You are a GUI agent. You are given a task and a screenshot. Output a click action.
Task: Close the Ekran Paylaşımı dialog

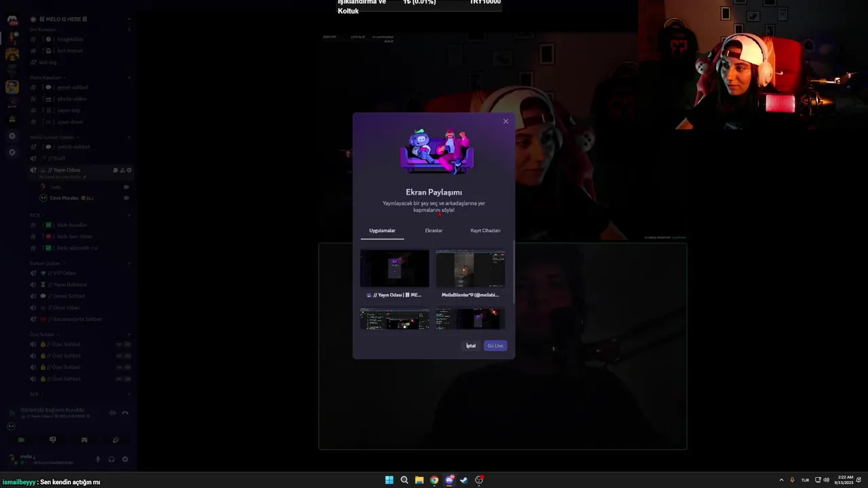coord(505,121)
